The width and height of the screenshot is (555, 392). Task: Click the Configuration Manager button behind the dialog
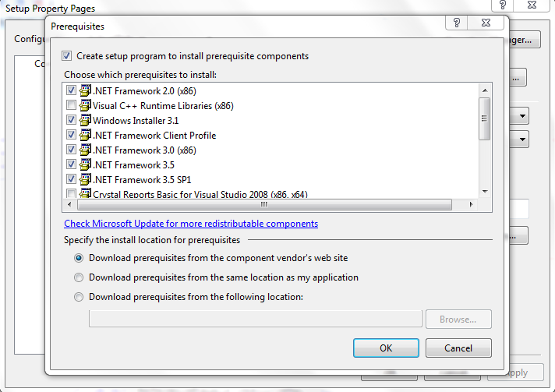(525, 40)
